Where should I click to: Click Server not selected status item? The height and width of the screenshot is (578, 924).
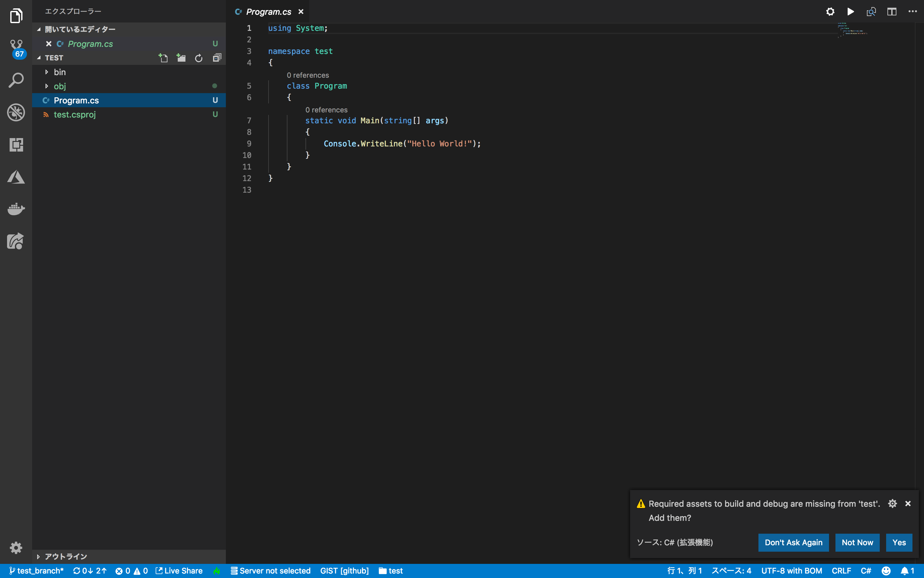pos(271,571)
